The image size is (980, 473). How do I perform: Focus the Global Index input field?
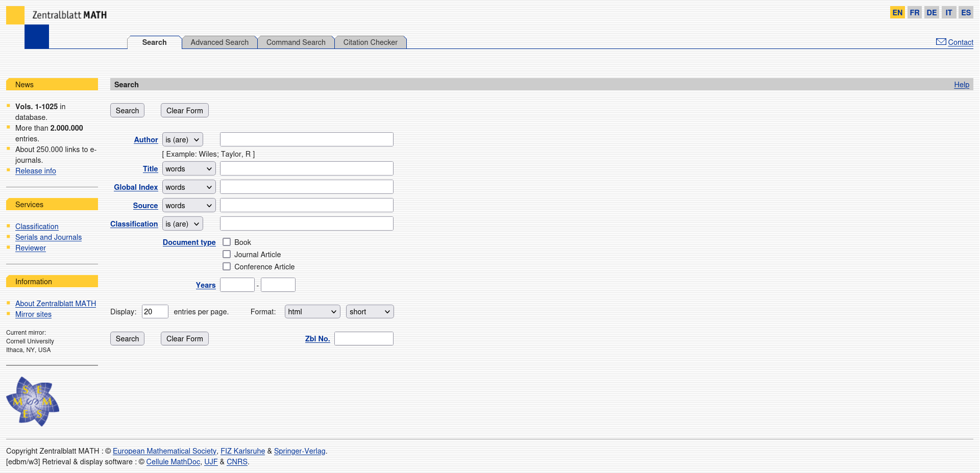coord(307,187)
